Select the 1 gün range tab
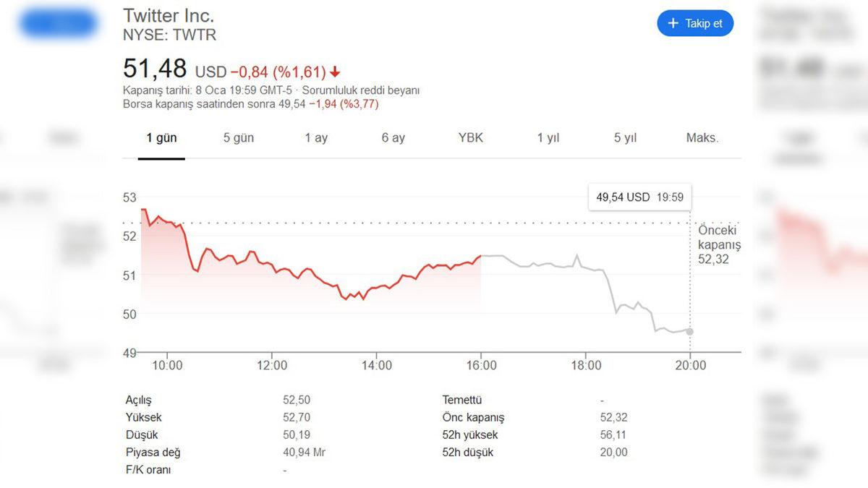 click(161, 138)
